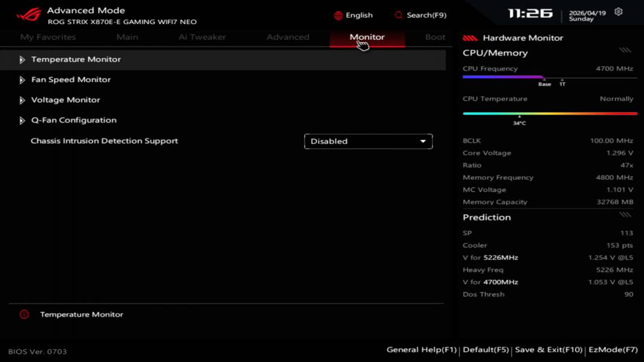Viewport: 644px width, 362px height.
Task: Switch to the Boot tab
Action: (435, 37)
